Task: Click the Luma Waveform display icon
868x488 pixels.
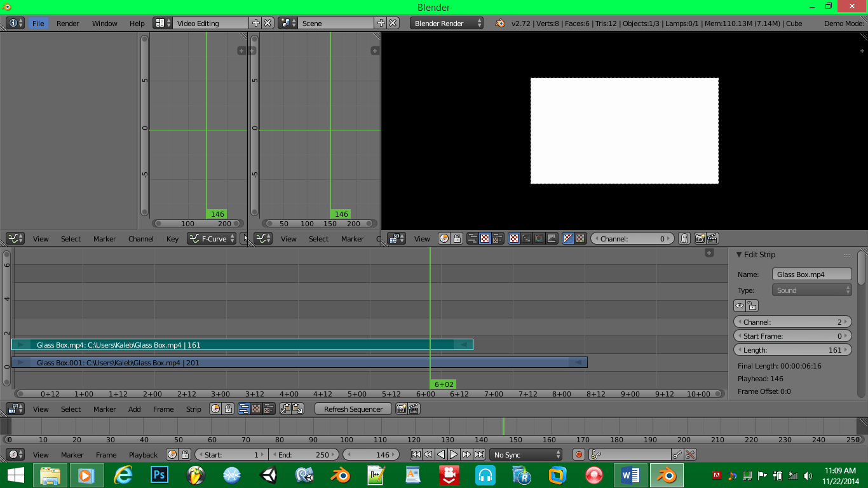Action: 525,238
